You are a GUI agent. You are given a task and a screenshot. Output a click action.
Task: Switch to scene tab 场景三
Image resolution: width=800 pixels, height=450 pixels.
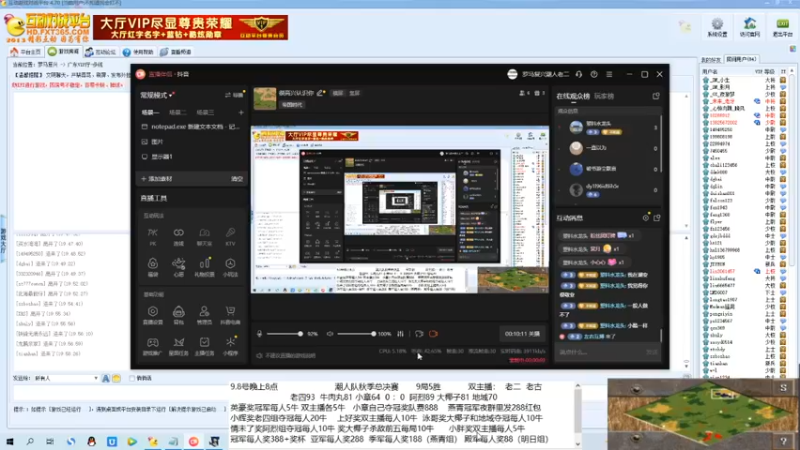(205, 112)
